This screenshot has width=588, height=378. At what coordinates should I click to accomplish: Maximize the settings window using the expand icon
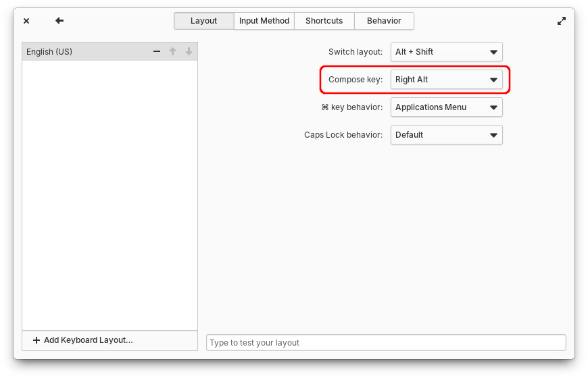click(562, 21)
